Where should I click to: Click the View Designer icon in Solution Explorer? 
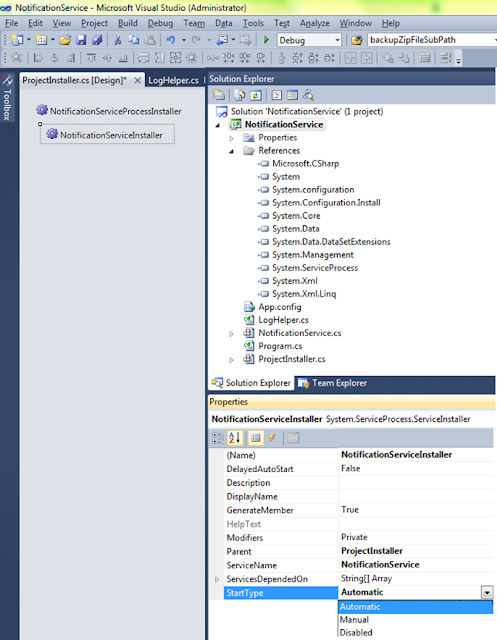coord(292,95)
